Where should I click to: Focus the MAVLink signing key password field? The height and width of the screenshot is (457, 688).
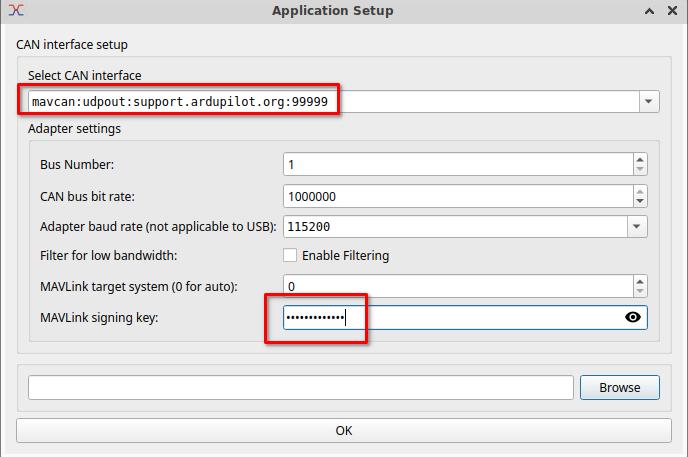point(450,317)
